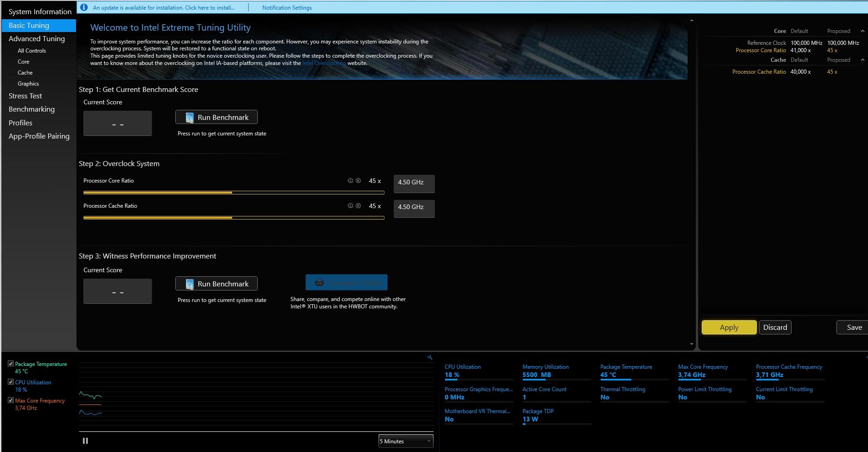868x452 pixels.
Task: Click default Processor Core Ratio 41,000 x
Action: (x=801, y=50)
